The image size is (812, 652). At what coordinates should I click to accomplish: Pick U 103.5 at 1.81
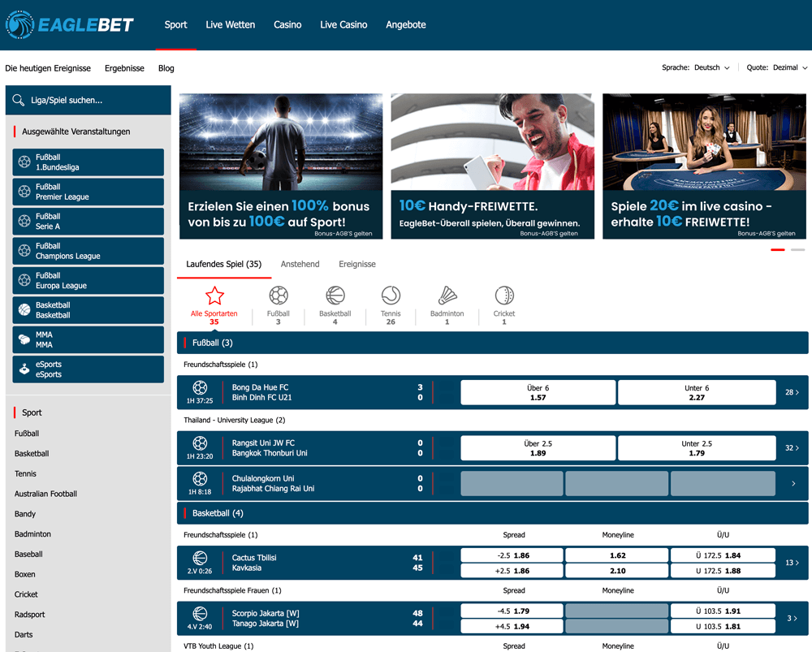[x=723, y=626]
